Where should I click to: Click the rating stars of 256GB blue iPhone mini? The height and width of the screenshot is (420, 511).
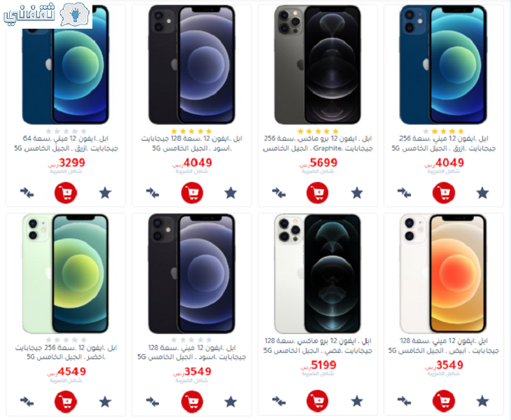[444, 131]
